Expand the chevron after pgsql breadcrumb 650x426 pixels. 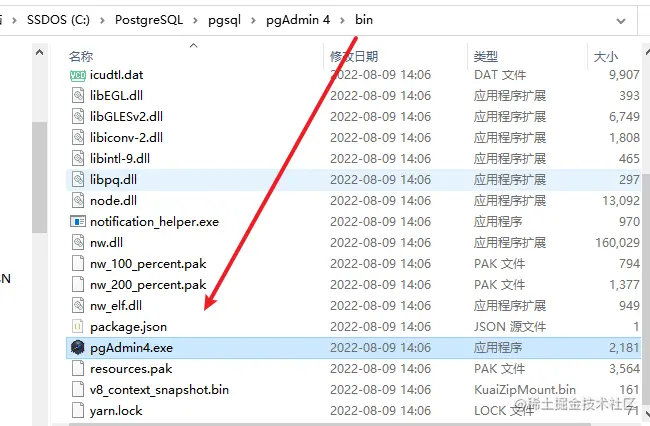[x=253, y=20]
